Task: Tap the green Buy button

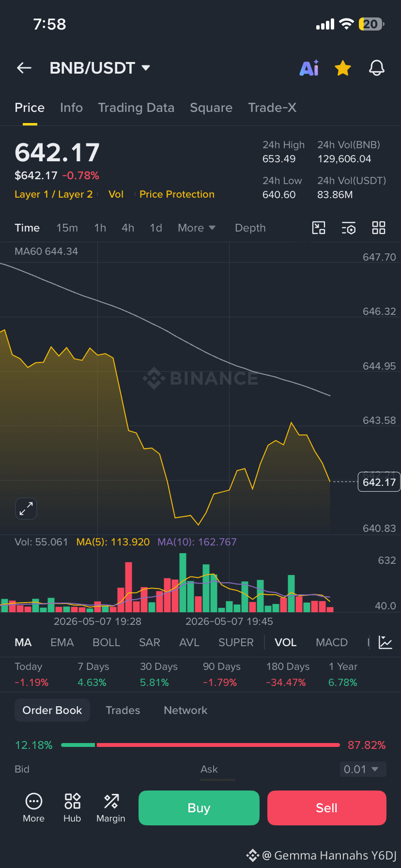Action: 199,808
